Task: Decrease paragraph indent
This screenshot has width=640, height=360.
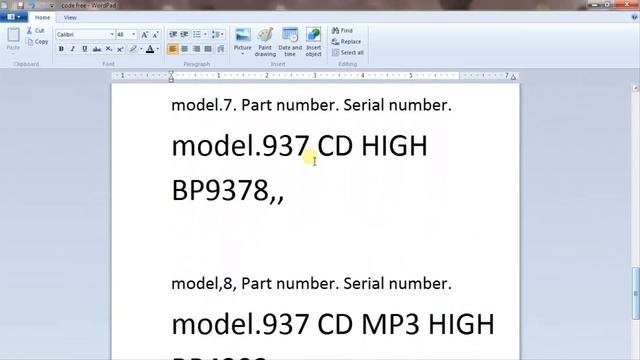Action: (x=173, y=35)
